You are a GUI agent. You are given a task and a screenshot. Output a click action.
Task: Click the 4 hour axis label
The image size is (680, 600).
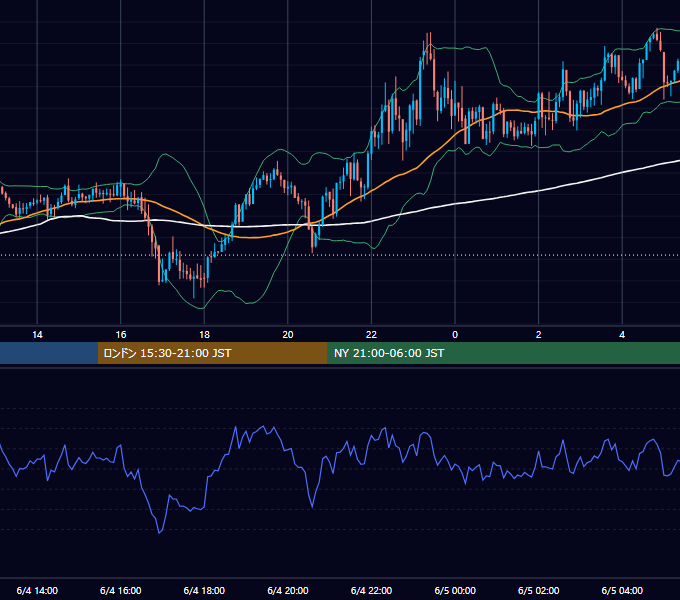[x=622, y=335]
